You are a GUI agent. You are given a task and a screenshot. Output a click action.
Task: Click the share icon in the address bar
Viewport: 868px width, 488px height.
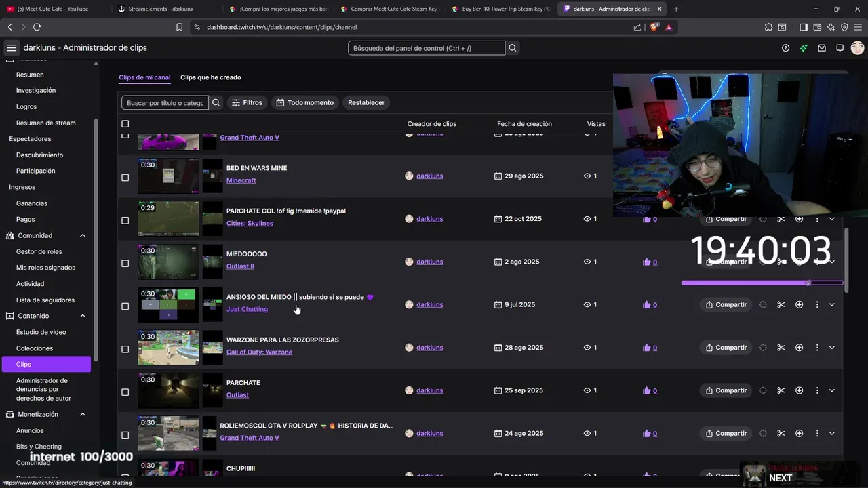point(637,27)
